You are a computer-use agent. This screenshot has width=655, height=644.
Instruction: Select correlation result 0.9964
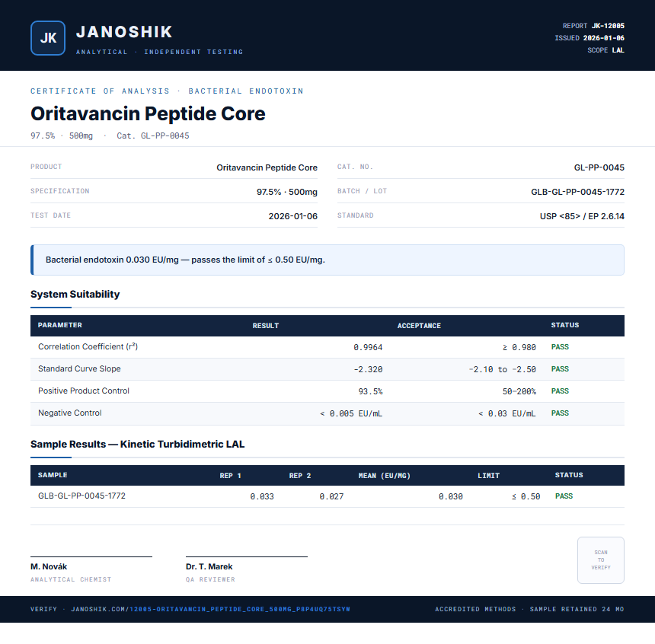[x=368, y=347]
